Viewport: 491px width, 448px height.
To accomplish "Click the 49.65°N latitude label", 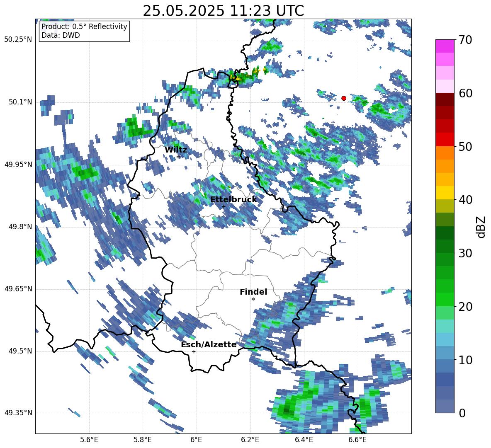I will click(18, 289).
